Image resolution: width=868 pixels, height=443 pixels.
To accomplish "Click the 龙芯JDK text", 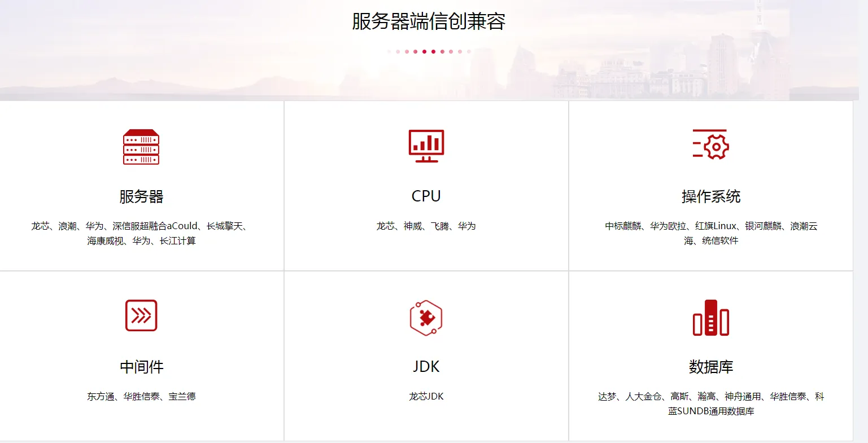I will [426, 396].
